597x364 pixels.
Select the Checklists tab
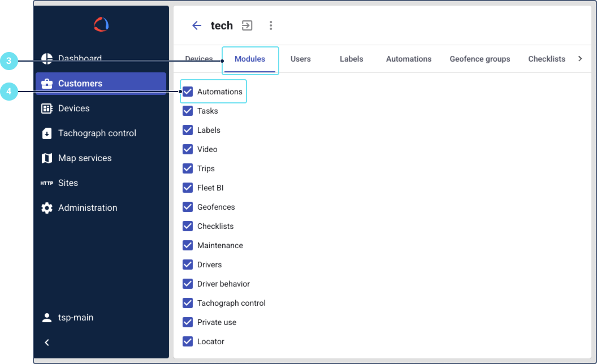(546, 59)
